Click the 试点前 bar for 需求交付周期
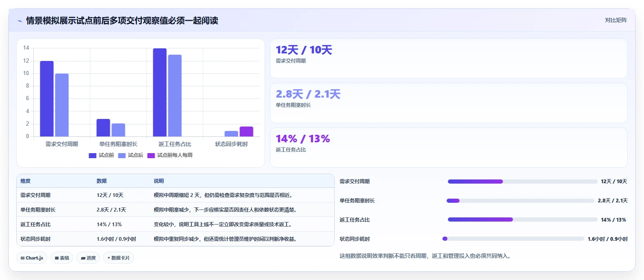This screenshot has height=280, width=644. 47,99
